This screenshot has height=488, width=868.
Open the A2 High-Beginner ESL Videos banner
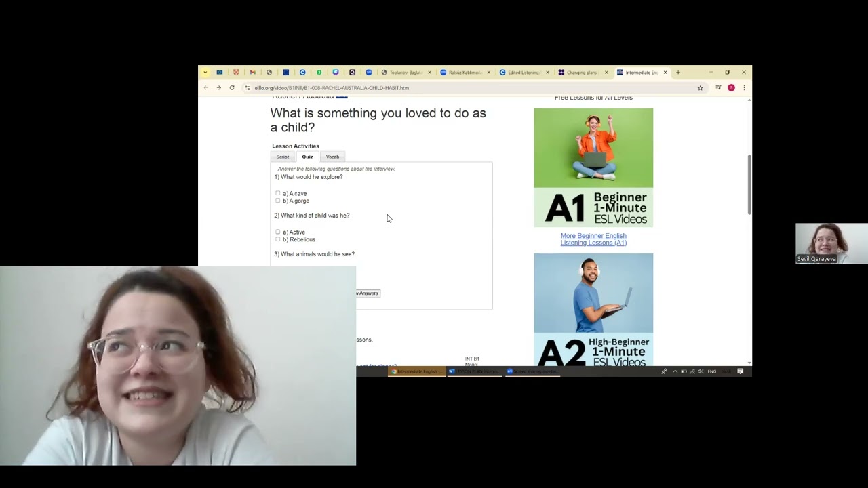(x=593, y=310)
